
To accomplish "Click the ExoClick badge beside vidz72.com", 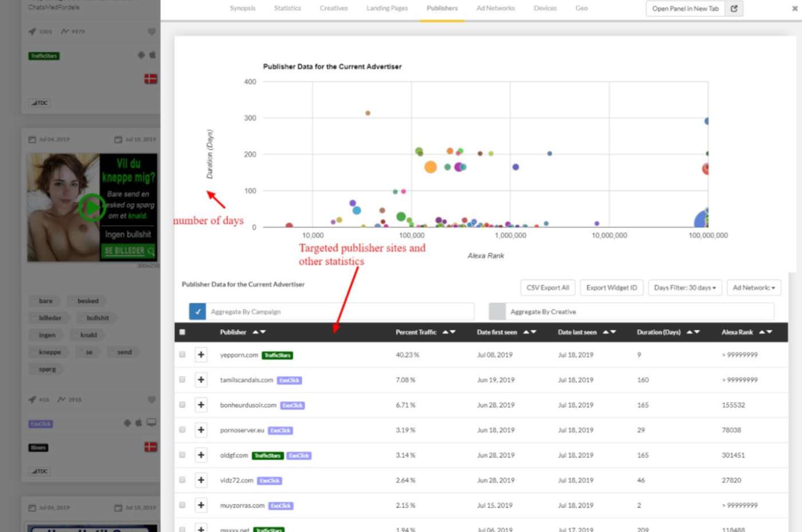I will [269, 481].
